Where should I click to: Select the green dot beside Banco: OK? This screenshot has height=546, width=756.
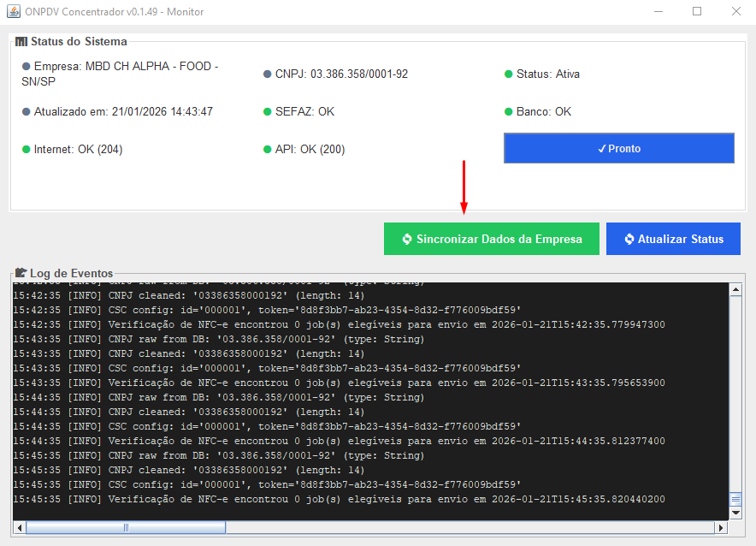(509, 112)
